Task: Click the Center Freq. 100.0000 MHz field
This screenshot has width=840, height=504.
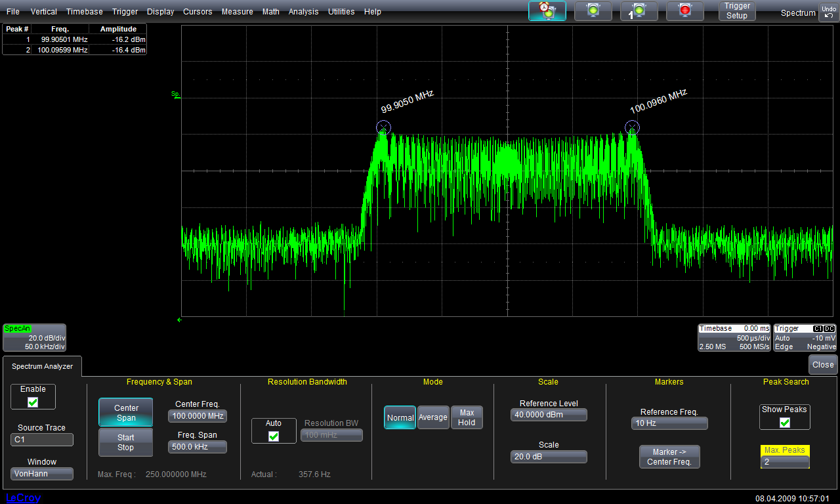Action: coord(198,416)
